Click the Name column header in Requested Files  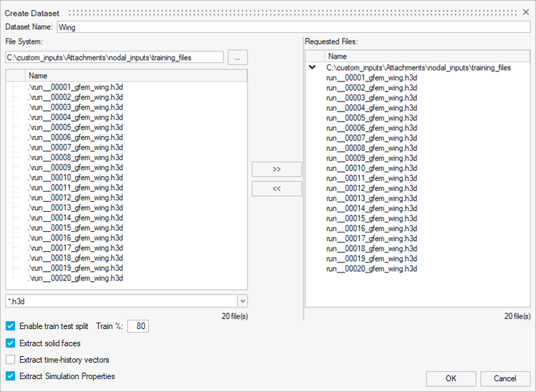427,56
